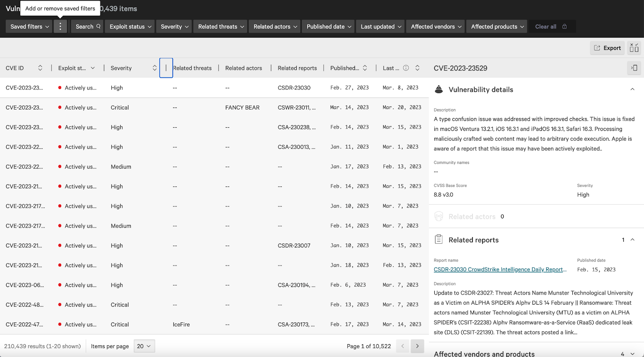Click the Export button
This screenshot has height=357, width=644.
click(607, 48)
